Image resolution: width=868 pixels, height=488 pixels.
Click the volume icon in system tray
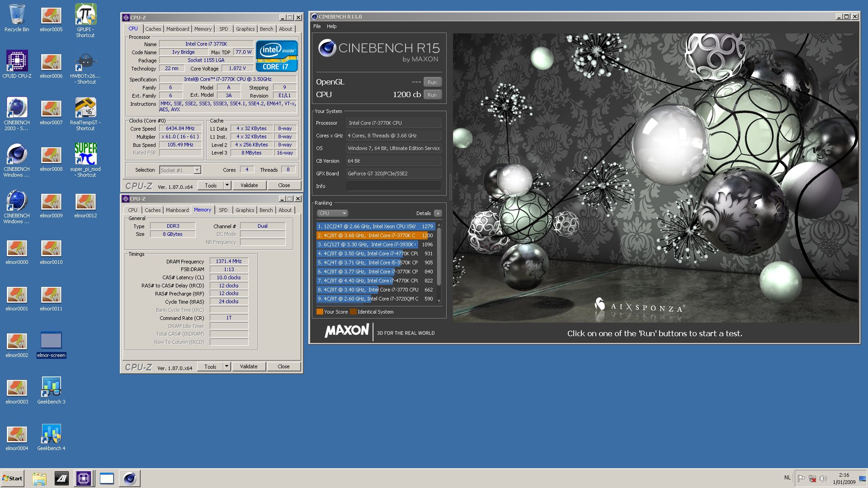pos(823,479)
